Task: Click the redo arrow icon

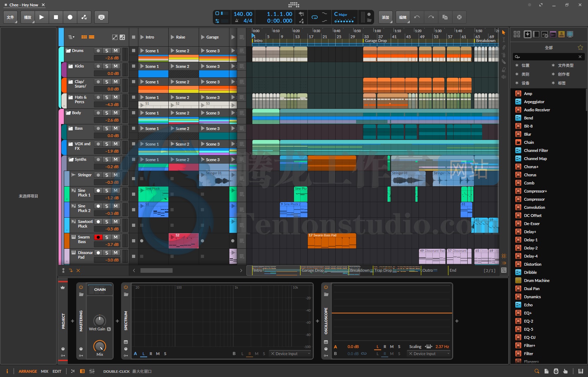Action: click(431, 17)
